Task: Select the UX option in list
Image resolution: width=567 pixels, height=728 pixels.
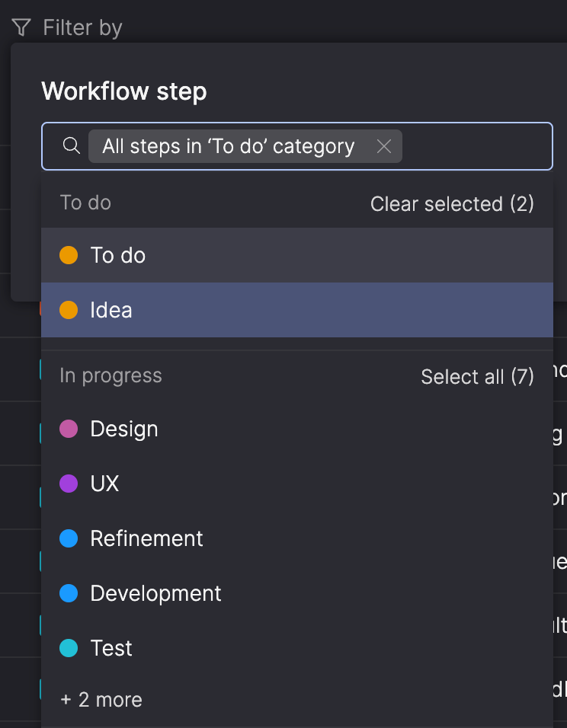Action: [x=104, y=484]
